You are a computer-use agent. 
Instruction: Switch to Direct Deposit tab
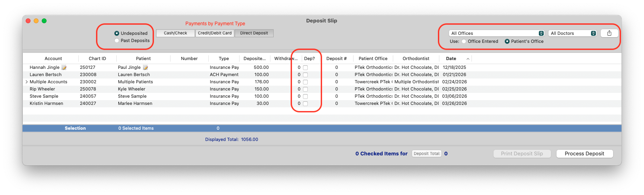point(254,33)
